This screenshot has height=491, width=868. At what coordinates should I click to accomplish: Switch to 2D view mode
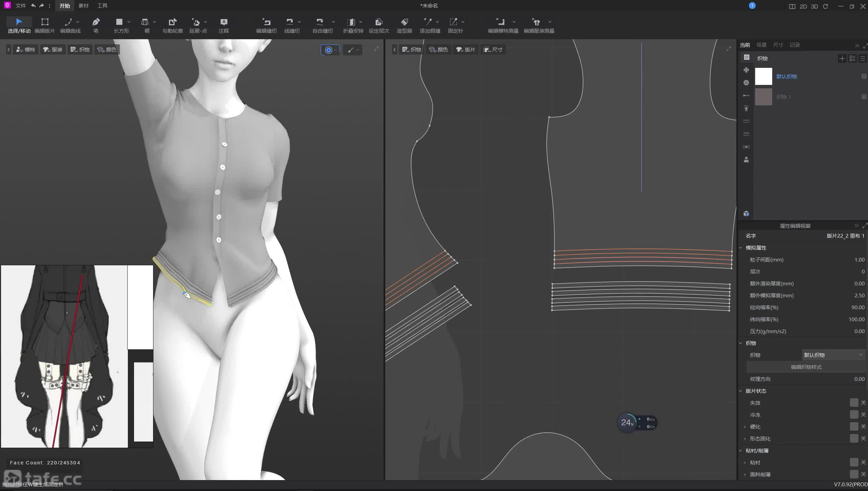click(x=803, y=6)
